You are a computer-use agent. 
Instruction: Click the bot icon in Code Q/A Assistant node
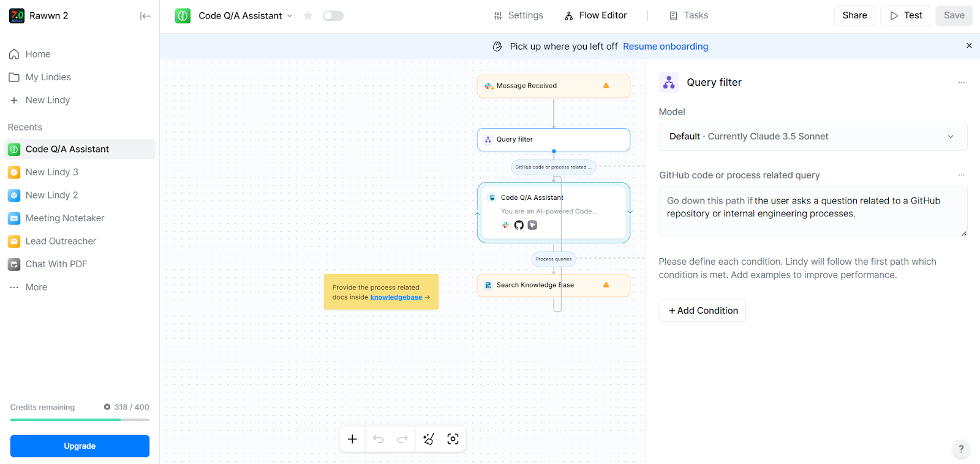[492, 197]
